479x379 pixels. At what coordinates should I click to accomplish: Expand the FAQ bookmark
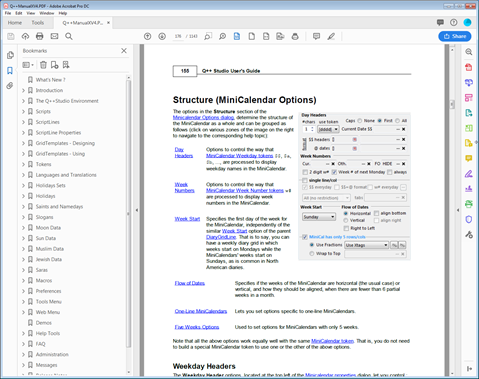(23, 344)
